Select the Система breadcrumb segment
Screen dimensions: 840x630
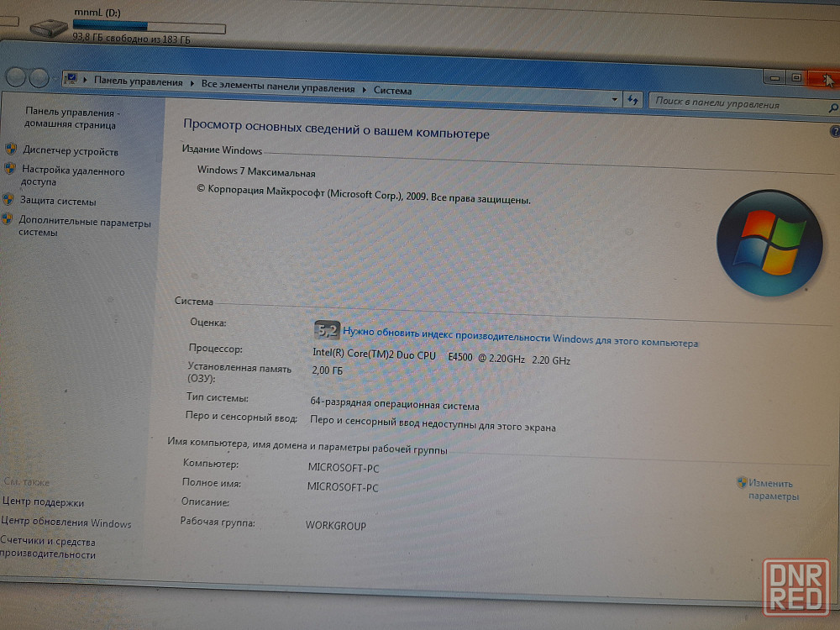point(392,91)
